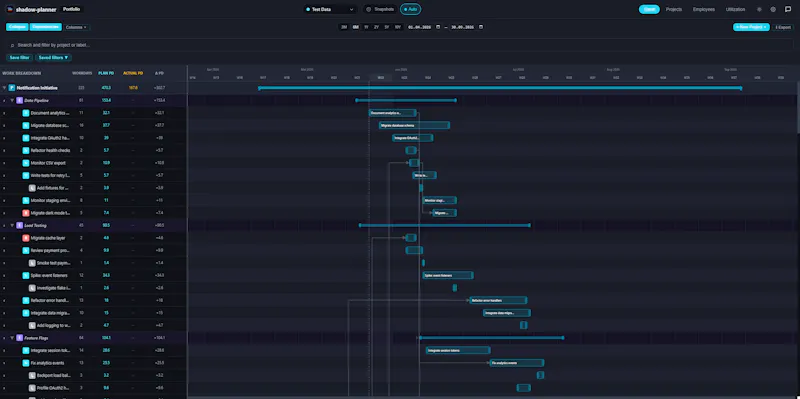The height and width of the screenshot is (399, 800).
Task: Click the Data Pipeline epic icon
Action: (x=19, y=101)
